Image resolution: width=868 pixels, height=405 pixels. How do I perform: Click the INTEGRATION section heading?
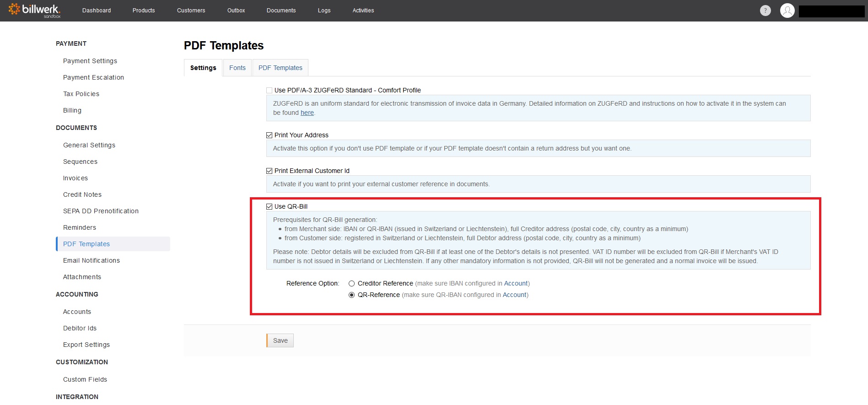coord(77,397)
